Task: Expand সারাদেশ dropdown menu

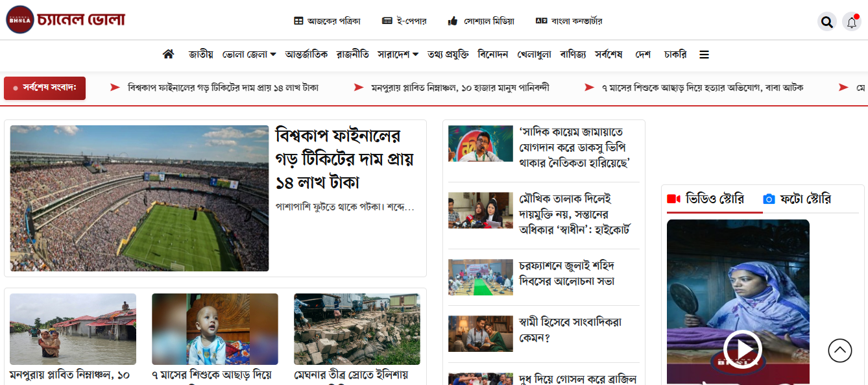Action: coord(398,55)
